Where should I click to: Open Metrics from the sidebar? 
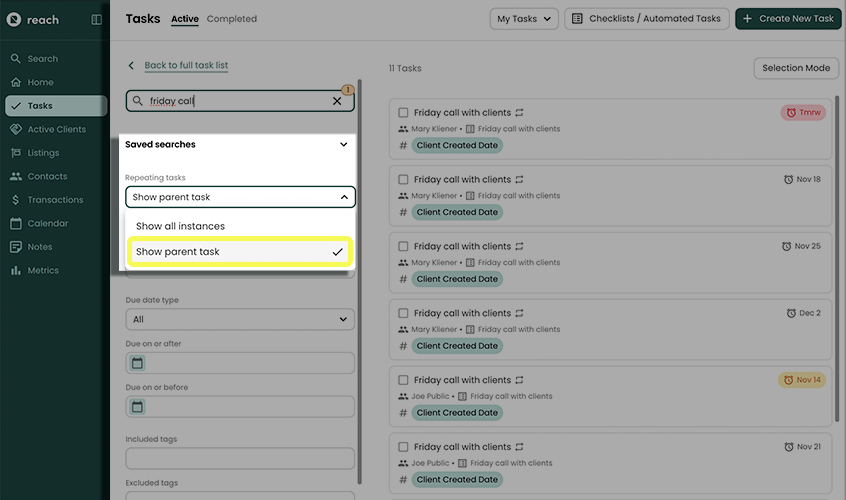42,270
